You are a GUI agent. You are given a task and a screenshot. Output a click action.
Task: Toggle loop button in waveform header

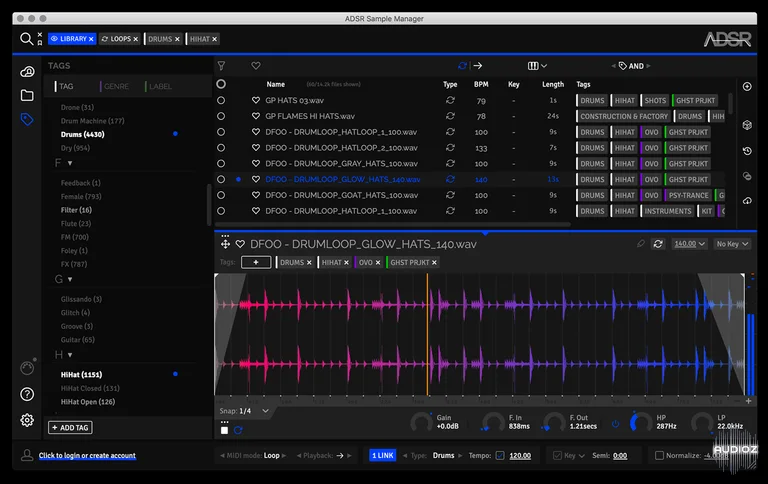658,243
